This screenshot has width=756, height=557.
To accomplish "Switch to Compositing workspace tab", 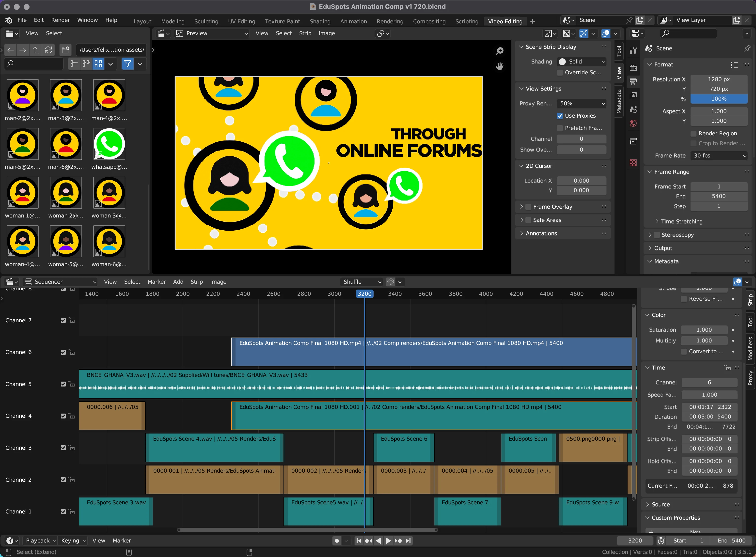I will click(429, 21).
